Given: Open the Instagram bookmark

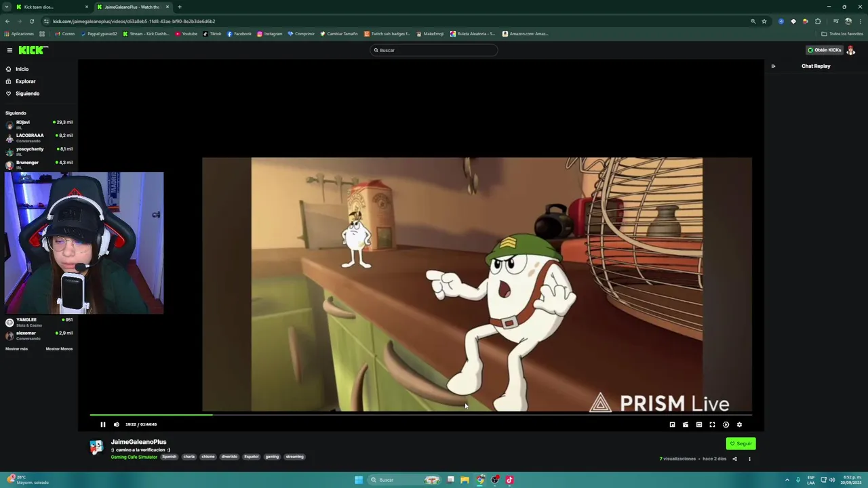Looking at the screenshot, I should [270, 34].
